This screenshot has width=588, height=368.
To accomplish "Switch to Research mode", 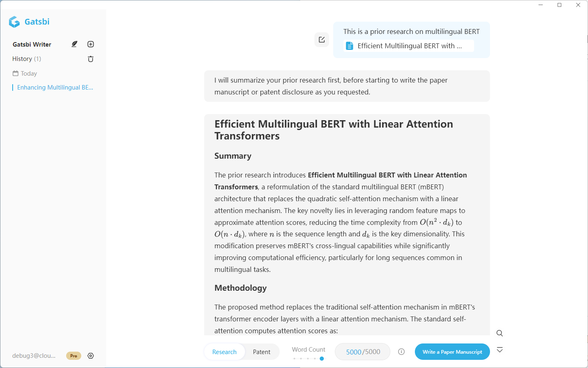I will [225, 352].
